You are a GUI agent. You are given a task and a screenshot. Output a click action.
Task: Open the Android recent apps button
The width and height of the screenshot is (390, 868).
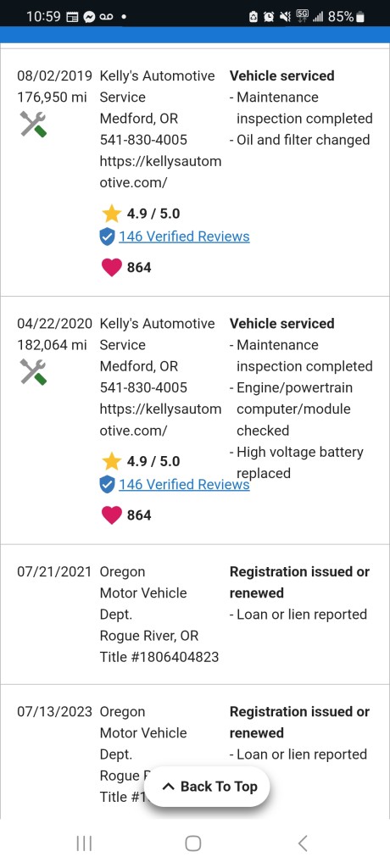click(x=84, y=843)
